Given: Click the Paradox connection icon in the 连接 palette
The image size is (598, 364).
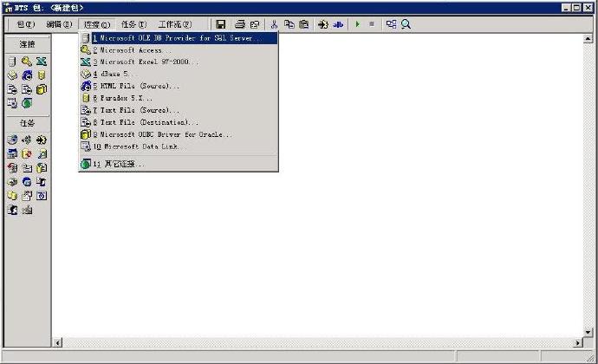Looking at the screenshot, I should click(x=42, y=75).
